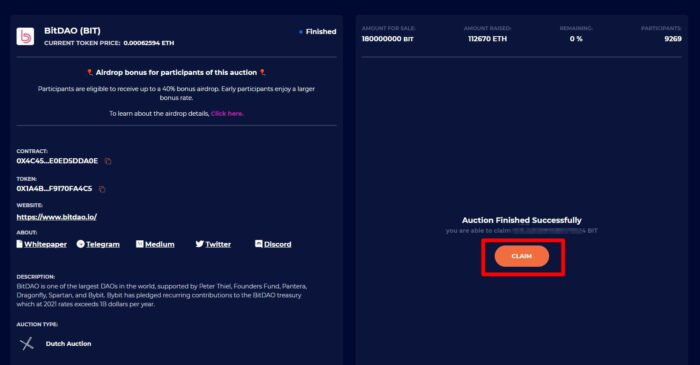Click the Dutch Auction crossed icon
Screen dimensions: 700x365
pyautogui.click(x=27, y=344)
